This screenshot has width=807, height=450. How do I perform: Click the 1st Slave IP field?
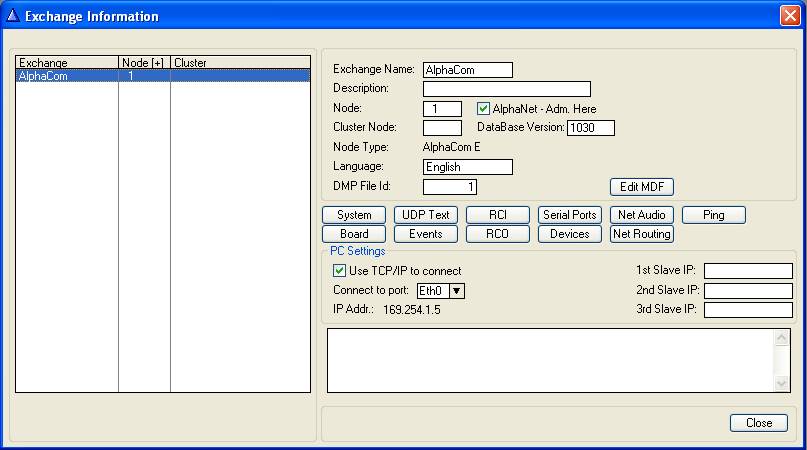tap(748, 271)
